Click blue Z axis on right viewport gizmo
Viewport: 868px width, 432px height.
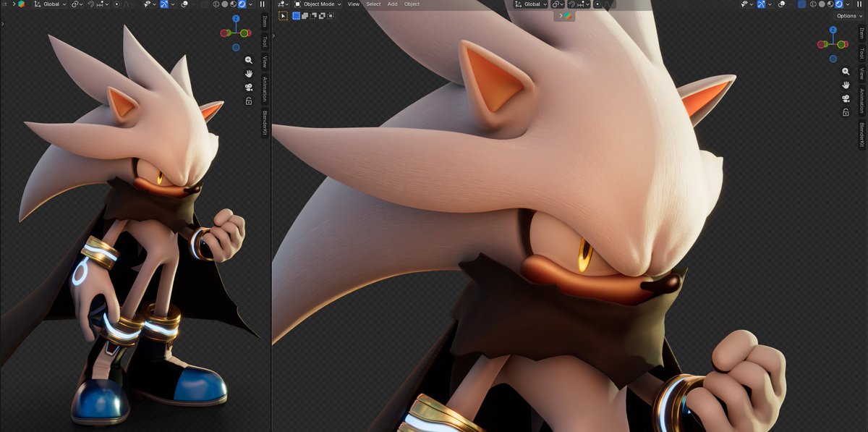pos(833,30)
